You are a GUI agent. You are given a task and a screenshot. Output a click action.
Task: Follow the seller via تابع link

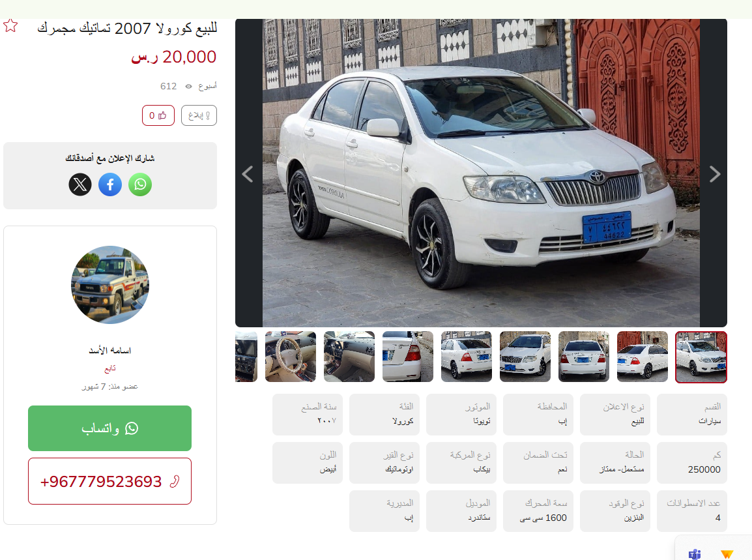(110, 368)
